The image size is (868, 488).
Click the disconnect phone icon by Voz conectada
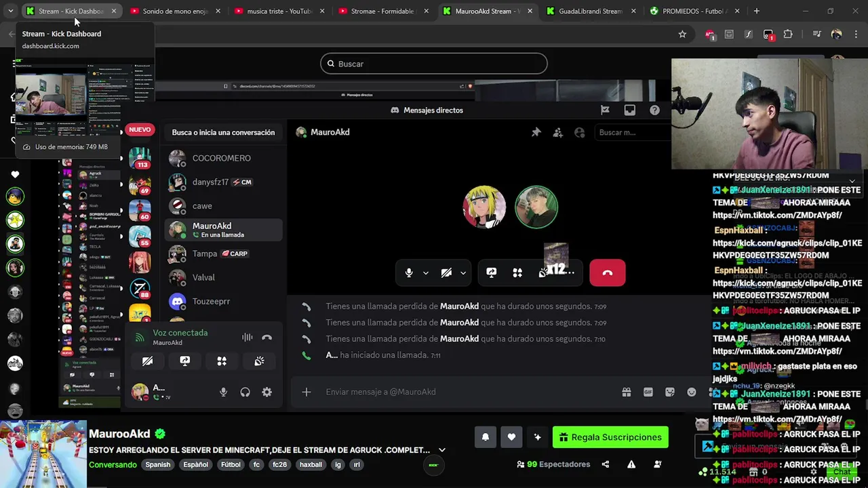(x=267, y=337)
